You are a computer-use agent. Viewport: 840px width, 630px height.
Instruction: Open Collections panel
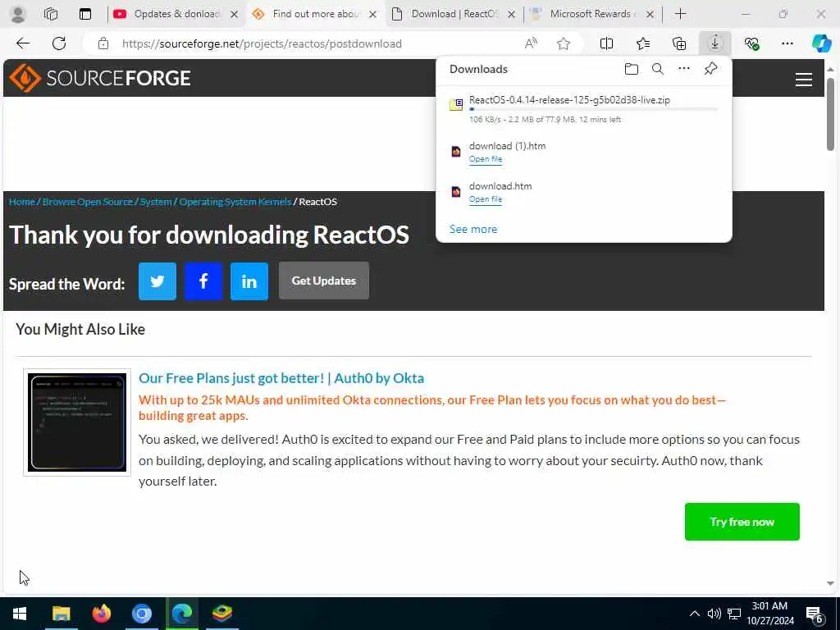click(678, 43)
